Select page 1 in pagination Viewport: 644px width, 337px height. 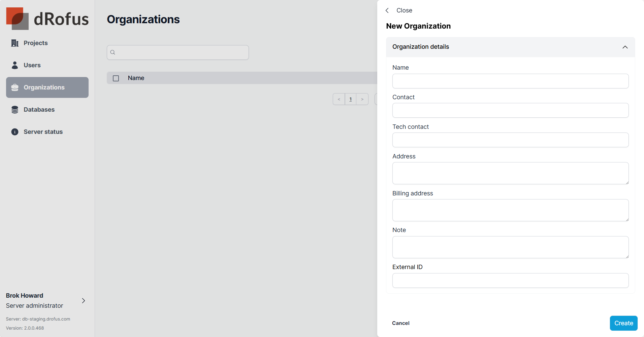(351, 99)
